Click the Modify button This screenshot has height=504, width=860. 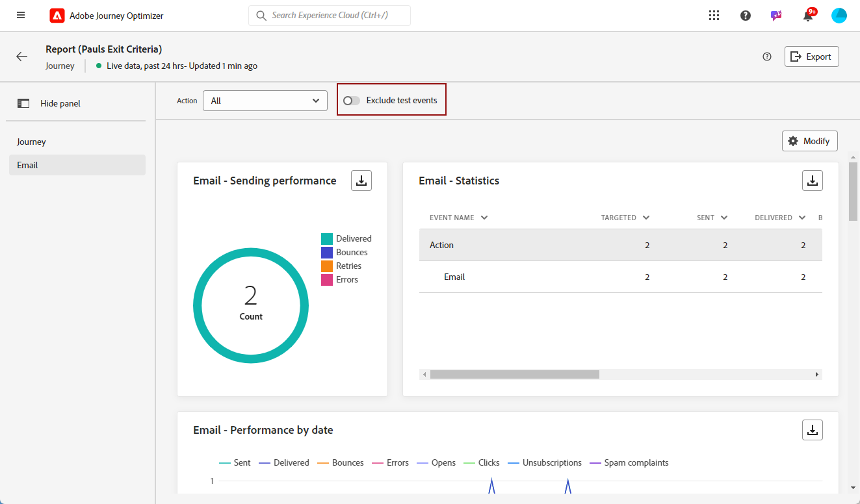pyautogui.click(x=809, y=141)
